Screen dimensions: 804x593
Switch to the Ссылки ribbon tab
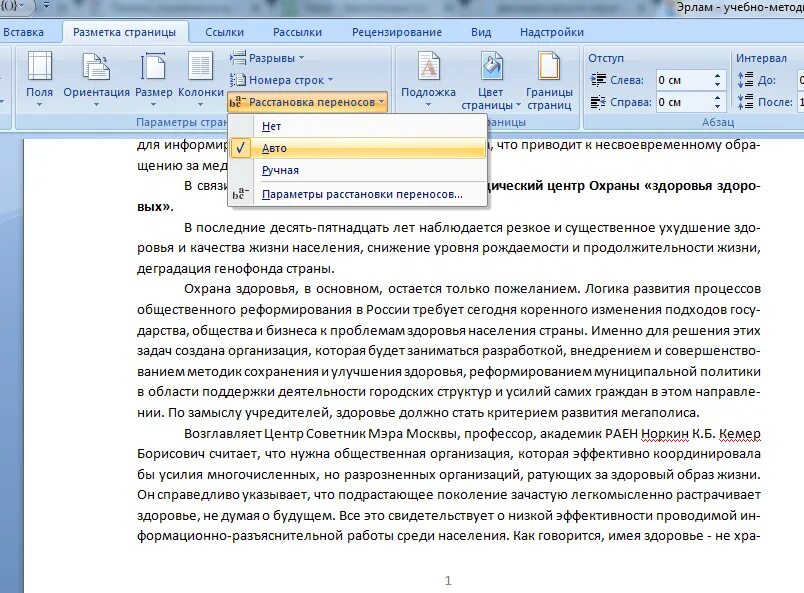225,32
